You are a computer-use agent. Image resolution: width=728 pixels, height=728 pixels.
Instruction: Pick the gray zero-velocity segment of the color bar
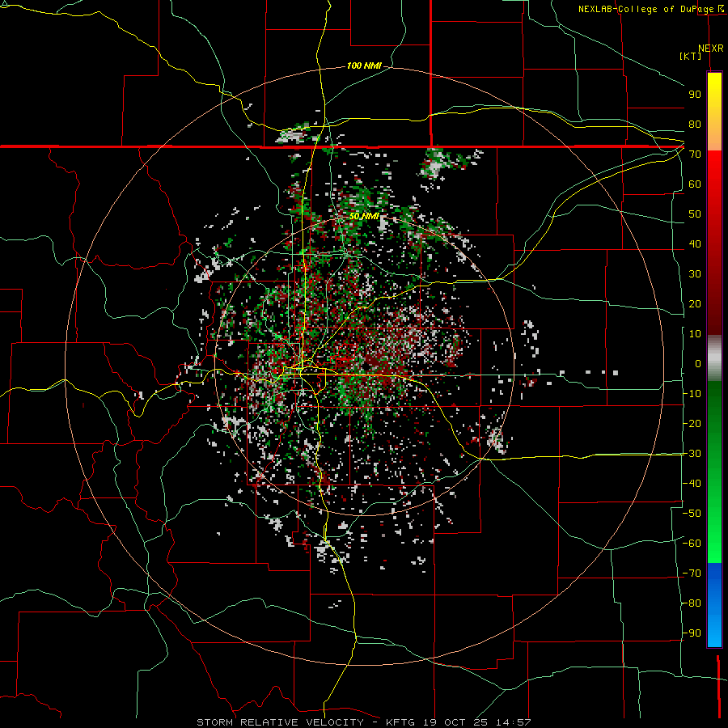pos(714,358)
